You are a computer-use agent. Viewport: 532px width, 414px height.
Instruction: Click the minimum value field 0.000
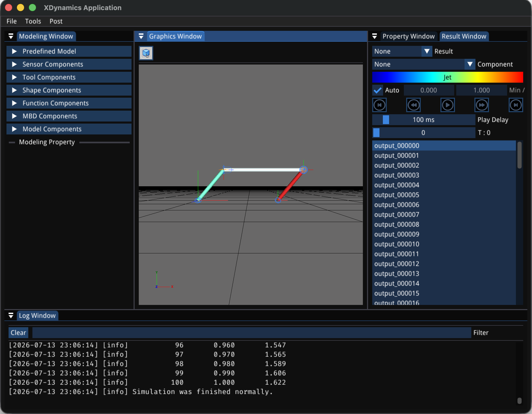pos(429,90)
